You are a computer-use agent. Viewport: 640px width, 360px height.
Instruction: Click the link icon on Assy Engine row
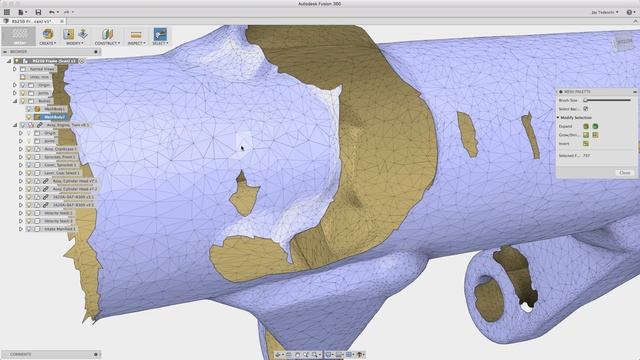[40, 125]
